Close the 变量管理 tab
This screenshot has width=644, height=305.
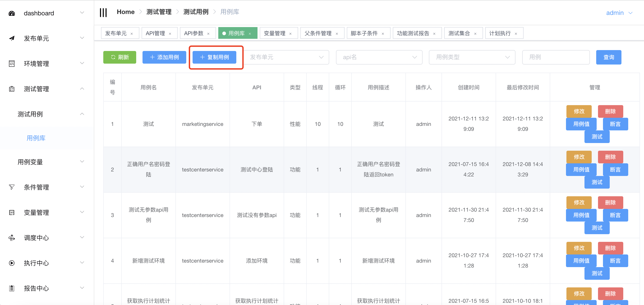click(x=290, y=34)
